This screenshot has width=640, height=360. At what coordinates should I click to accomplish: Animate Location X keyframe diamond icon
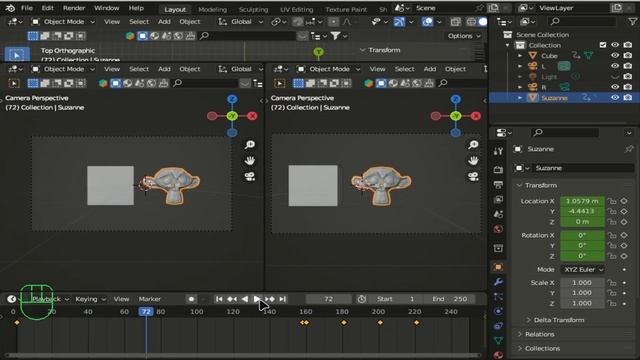coord(624,201)
